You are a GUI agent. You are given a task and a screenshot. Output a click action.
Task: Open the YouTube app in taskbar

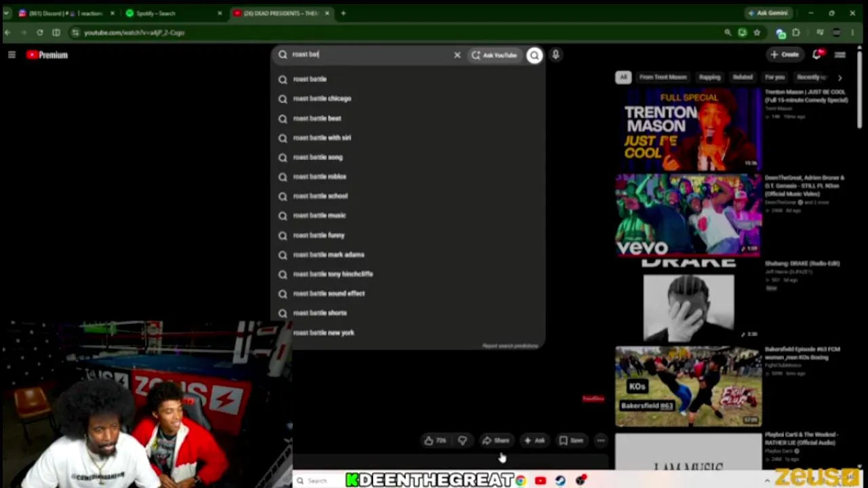pyautogui.click(x=540, y=481)
